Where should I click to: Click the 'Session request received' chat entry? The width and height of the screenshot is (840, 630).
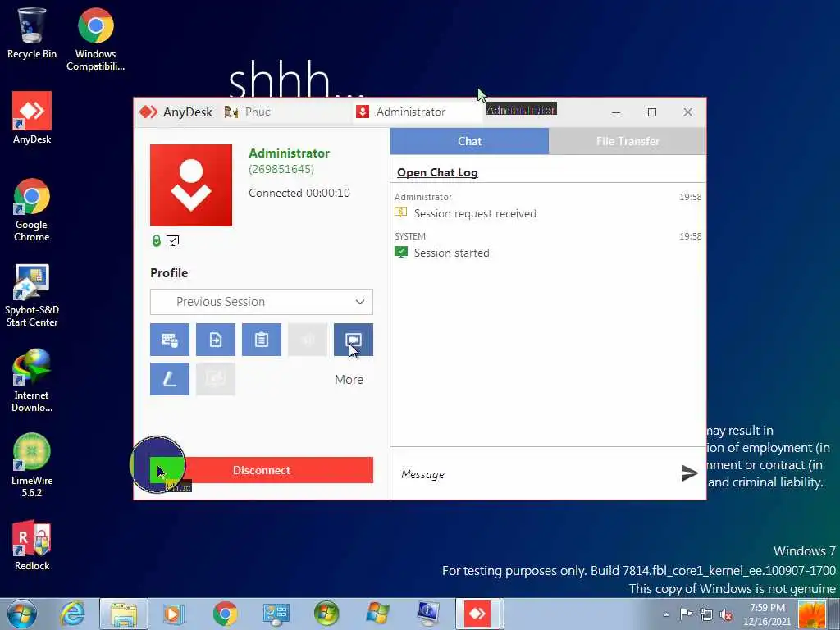(475, 214)
